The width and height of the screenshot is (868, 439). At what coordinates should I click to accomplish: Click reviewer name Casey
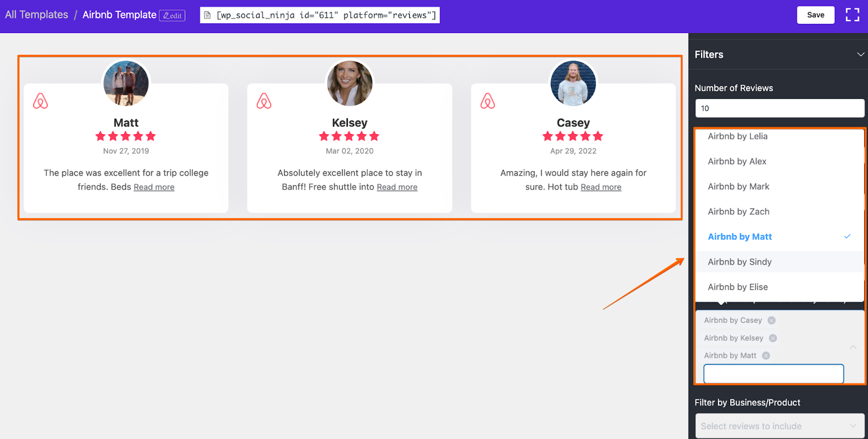point(573,123)
